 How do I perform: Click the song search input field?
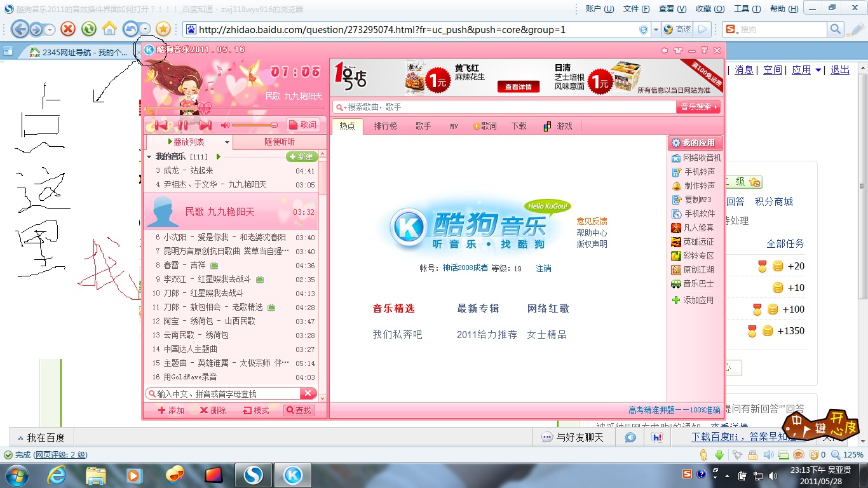point(502,107)
